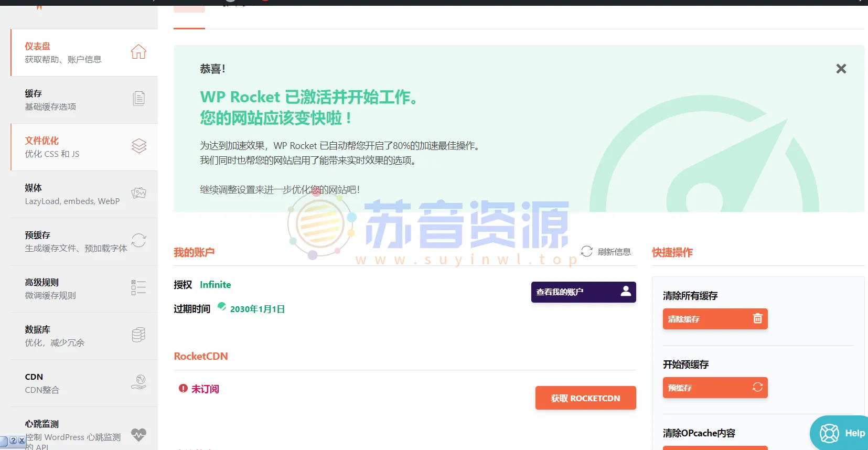Viewport: 868px width, 450px height.
Task: Open the 缓存 cache settings tab
Action: point(84,100)
